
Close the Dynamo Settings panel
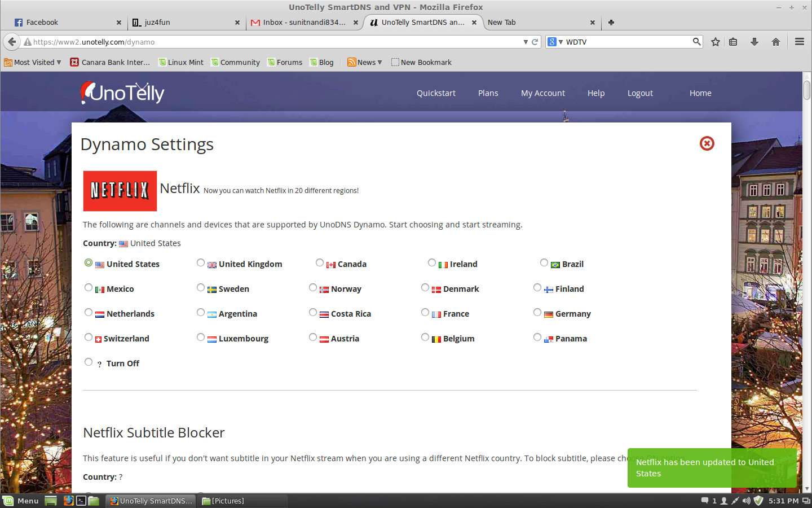click(x=707, y=143)
